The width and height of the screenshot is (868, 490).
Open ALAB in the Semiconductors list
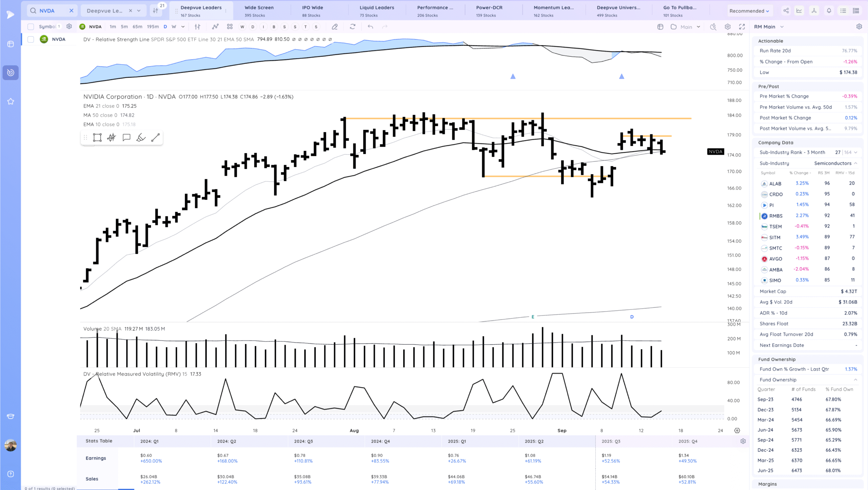[775, 184]
